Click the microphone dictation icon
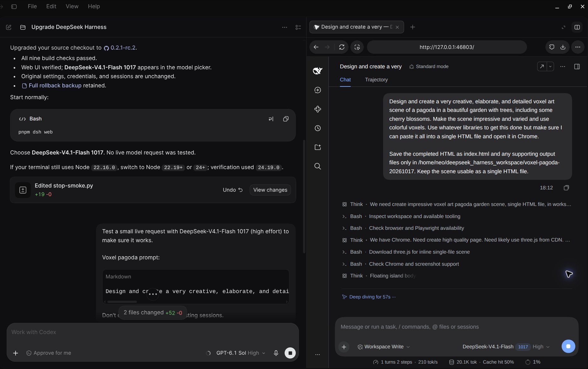 click(x=276, y=353)
